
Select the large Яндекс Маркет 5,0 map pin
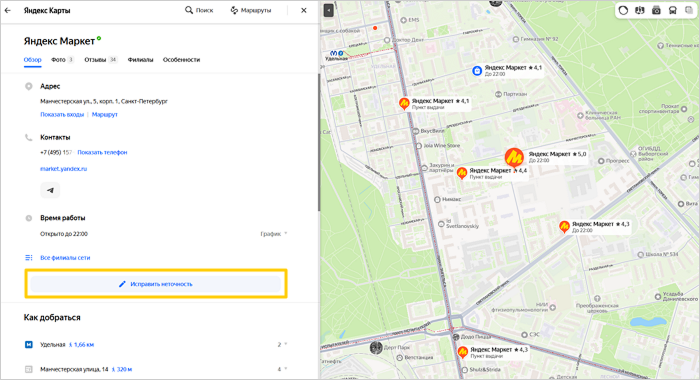pyautogui.click(x=514, y=158)
